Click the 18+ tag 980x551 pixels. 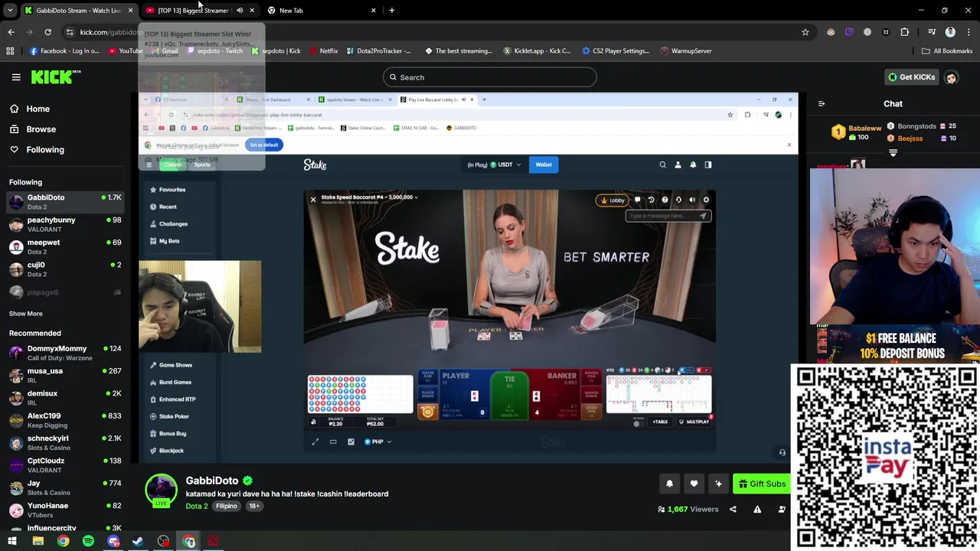(254, 506)
